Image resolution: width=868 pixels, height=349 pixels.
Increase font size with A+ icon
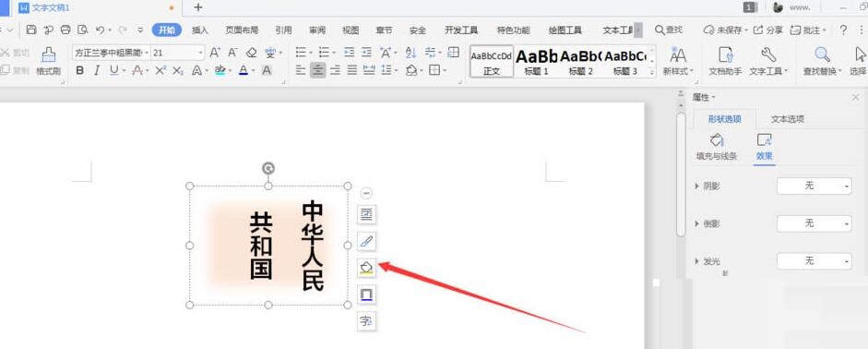coord(215,53)
